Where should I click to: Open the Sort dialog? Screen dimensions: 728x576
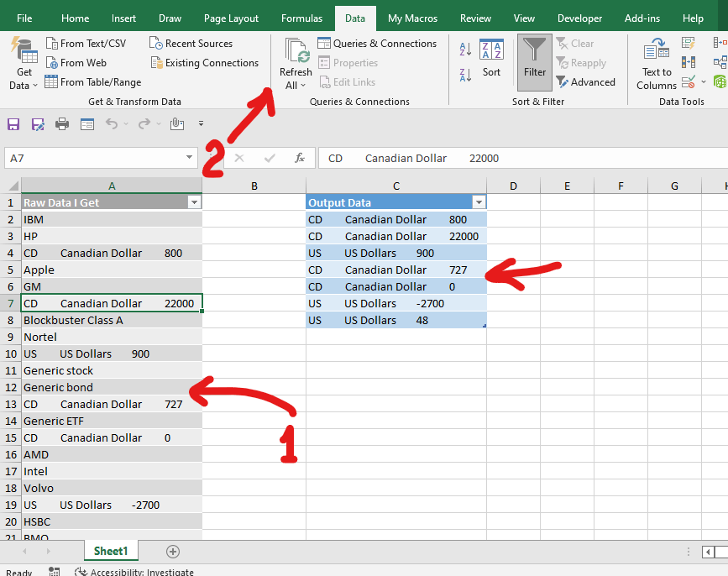491,59
